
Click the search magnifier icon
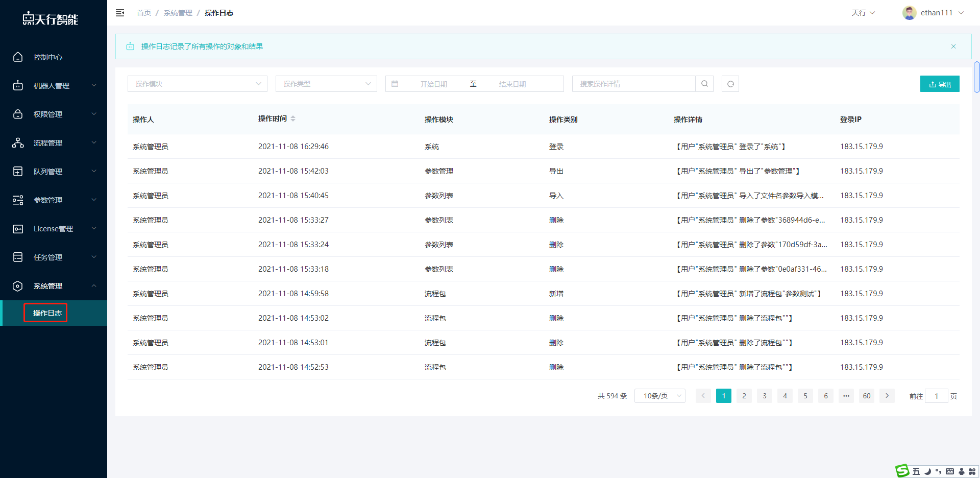(704, 84)
